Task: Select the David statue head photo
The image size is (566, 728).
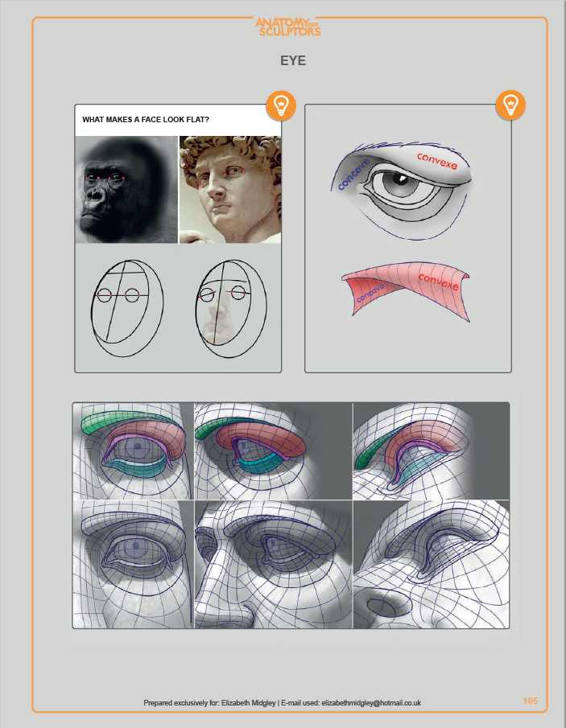Action: pos(230,189)
